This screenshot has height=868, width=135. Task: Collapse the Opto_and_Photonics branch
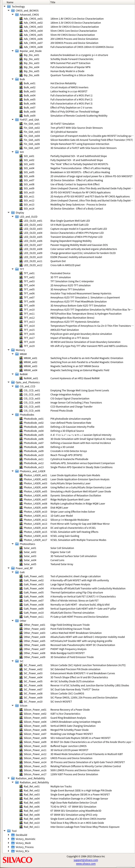pyautogui.click(x=9, y=383)
